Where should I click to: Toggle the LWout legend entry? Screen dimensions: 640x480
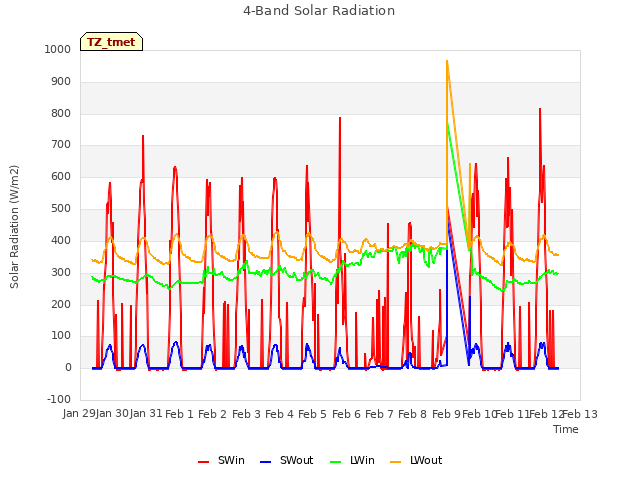(416, 460)
